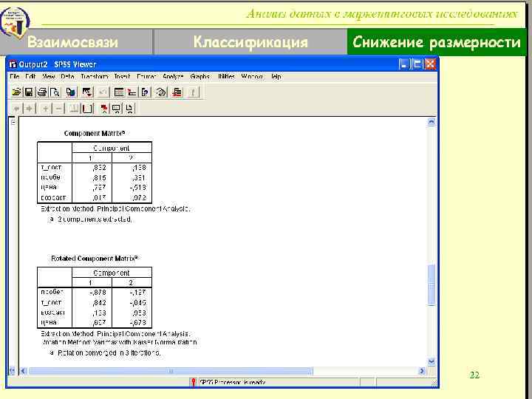Click the Select Last Output icon

[x=177, y=92]
